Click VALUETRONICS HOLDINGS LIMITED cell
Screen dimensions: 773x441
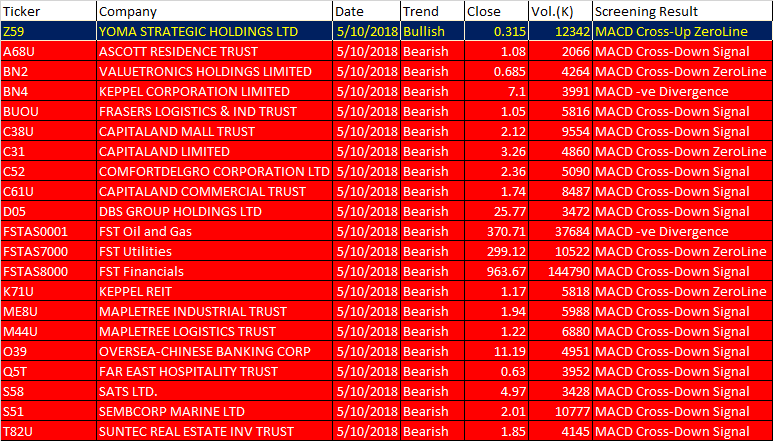click(214, 71)
